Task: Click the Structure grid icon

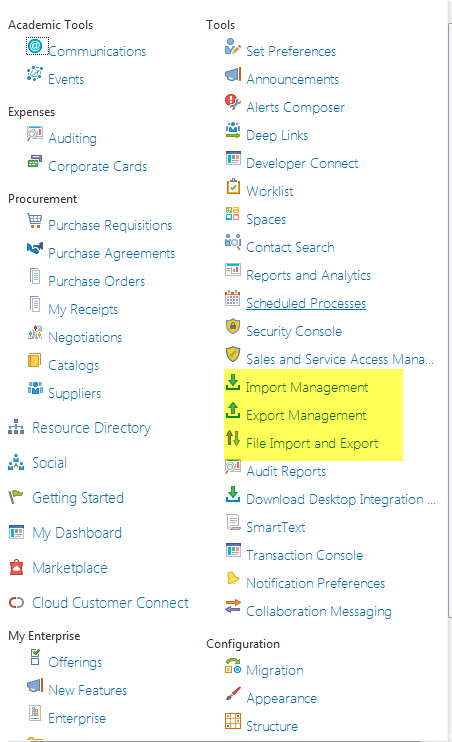Action: 233,721
